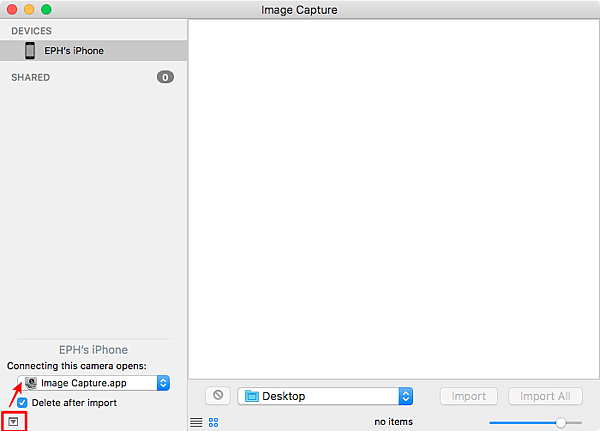Viewport: 600px width, 431px height.
Task: Click the Desktop folder icon in the destination popup
Action: pyautogui.click(x=251, y=396)
